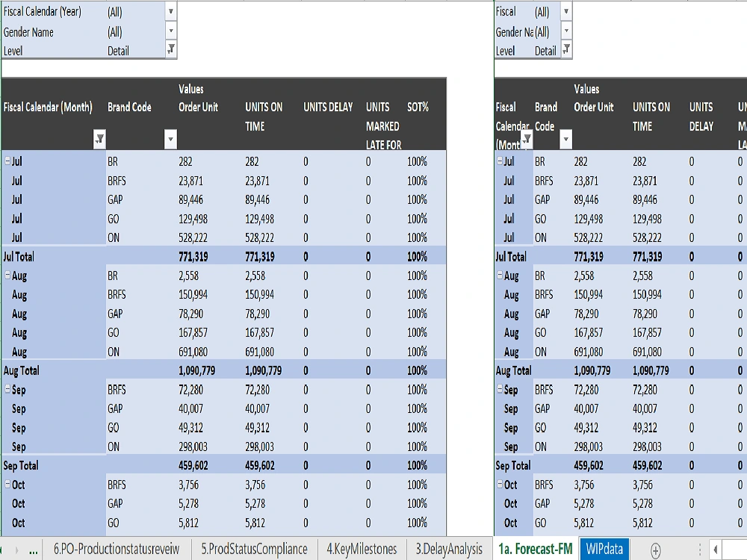The image size is (747, 560).
Task: Collapse the Aug group in right pivot
Action: coord(500,276)
